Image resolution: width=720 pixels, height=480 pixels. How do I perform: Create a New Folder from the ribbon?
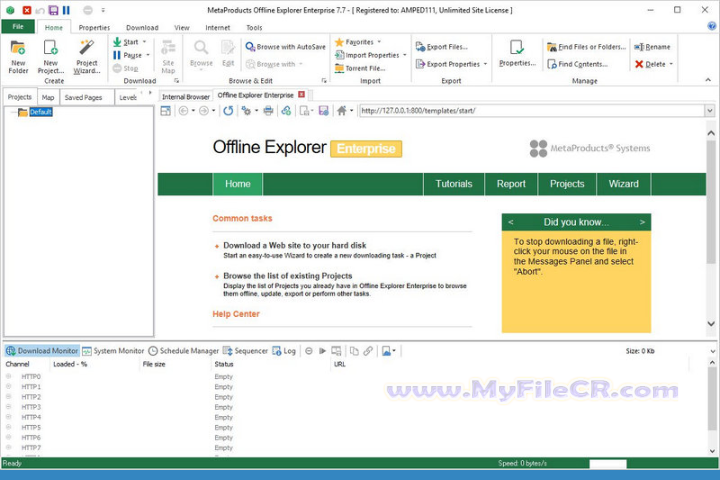pyautogui.click(x=18, y=56)
